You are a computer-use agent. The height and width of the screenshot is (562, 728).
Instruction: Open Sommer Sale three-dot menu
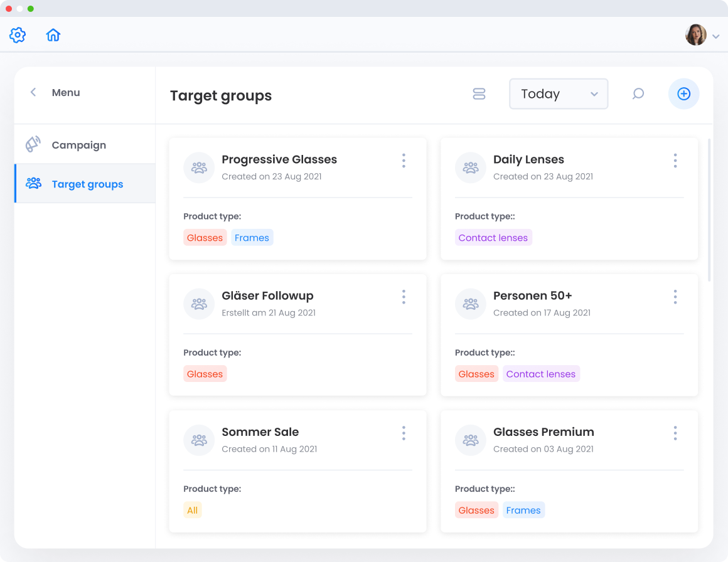pyautogui.click(x=404, y=433)
